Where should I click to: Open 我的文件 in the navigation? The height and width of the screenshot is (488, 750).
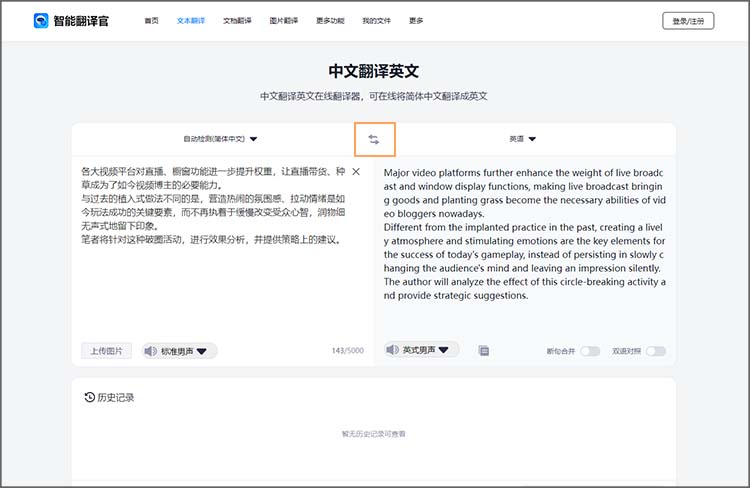pos(376,20)
